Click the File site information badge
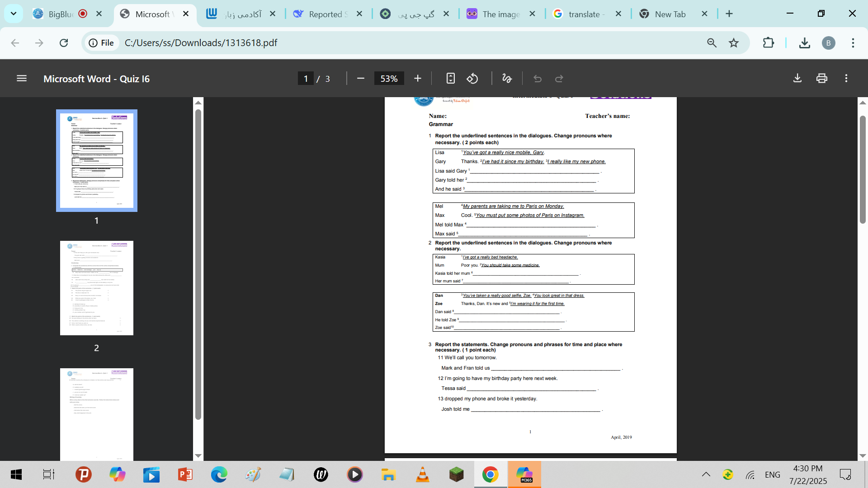Image resolution: width=868 pixels, height=488 pixels. pos(100,43)
